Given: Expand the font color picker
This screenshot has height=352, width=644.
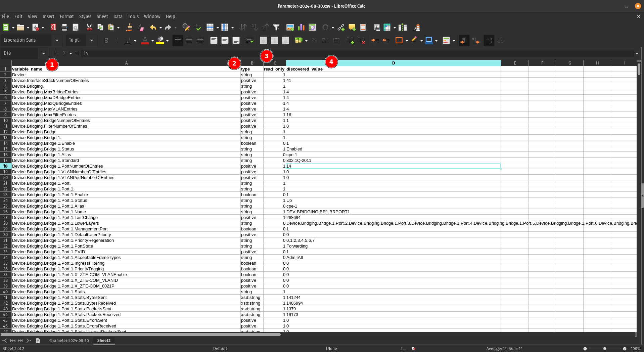Looking at the screenshot, I should point(152,40).
